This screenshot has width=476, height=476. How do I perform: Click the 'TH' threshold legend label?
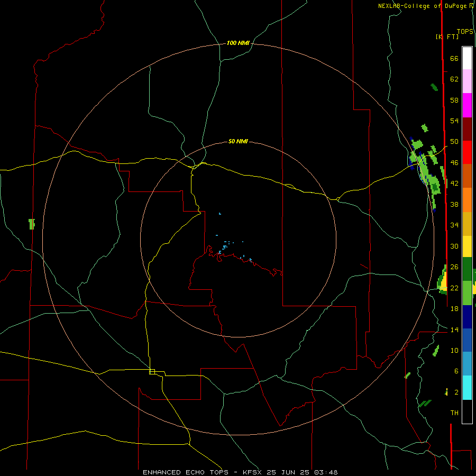454,413
